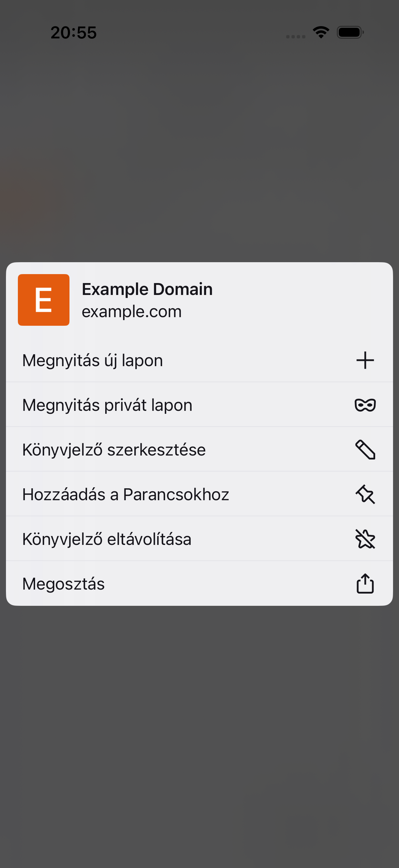Viewport: 399px width, 868px height.
Task: Tap the orange E site favicon
Action: click(x=44, y=300)
